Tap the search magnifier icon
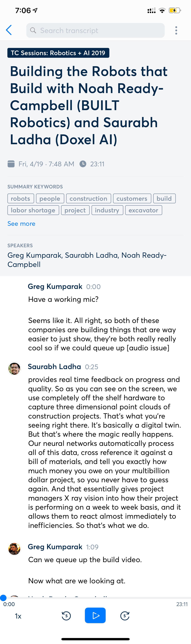 pos(33,30)
